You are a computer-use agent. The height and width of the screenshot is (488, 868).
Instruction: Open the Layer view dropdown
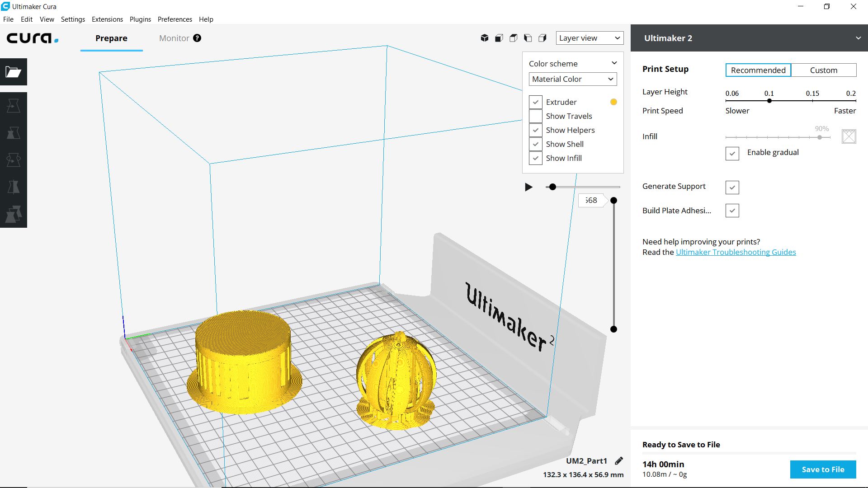point(589,38)
